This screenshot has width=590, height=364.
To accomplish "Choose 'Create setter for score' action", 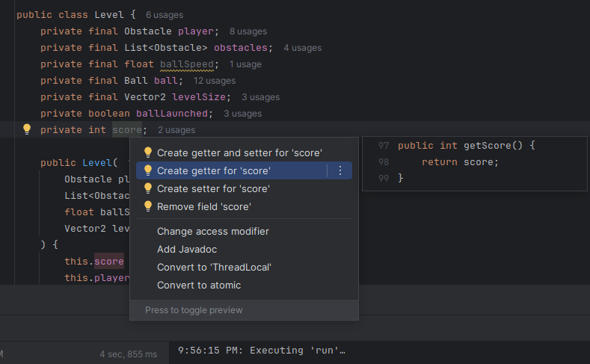I will pos(213,188).
